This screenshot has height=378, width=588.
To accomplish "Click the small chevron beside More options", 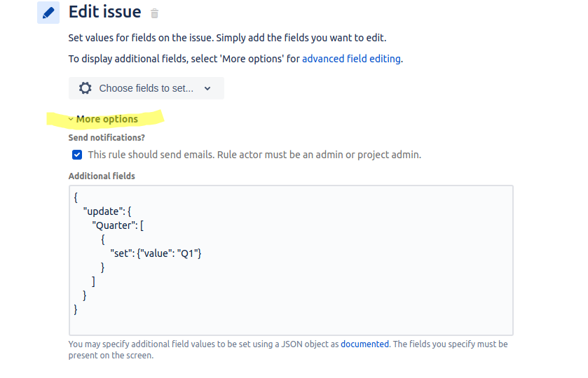I will (x=71, y=120).
